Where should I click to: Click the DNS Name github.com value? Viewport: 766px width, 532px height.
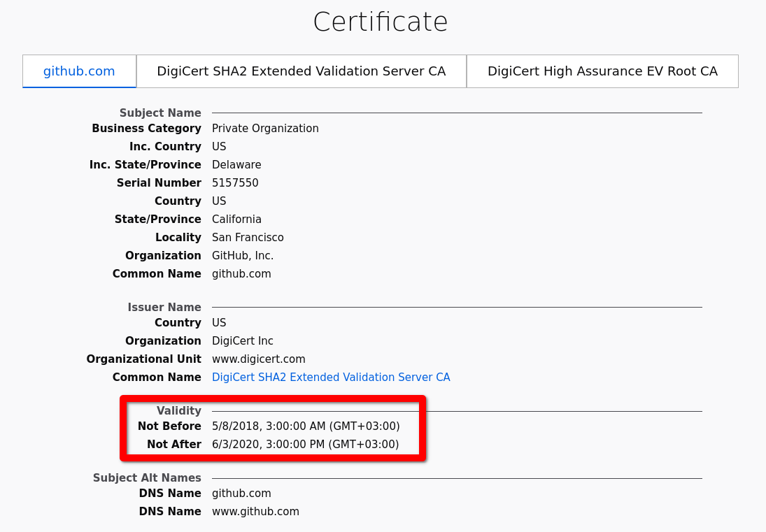[241, 494]
